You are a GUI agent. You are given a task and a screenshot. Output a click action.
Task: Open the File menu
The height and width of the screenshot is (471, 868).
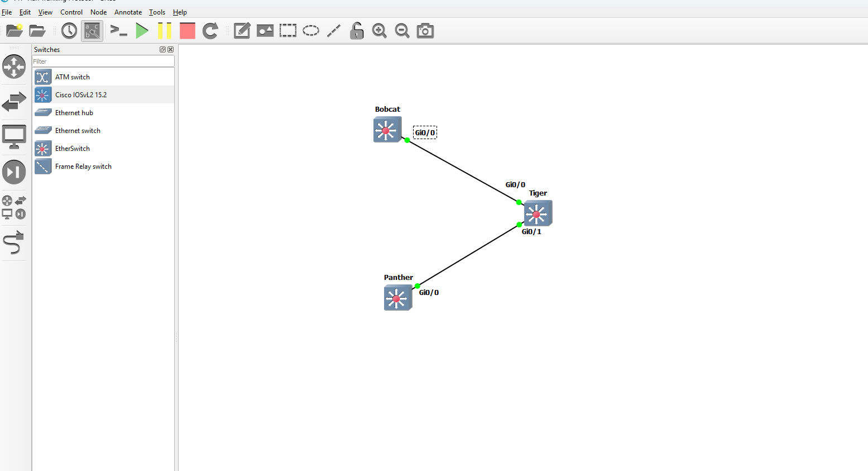click(x=7, y=12)
